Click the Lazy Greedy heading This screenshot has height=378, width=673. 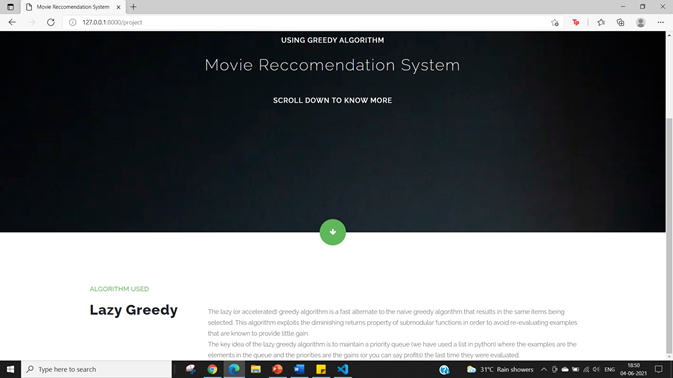(x=133, y=310)
